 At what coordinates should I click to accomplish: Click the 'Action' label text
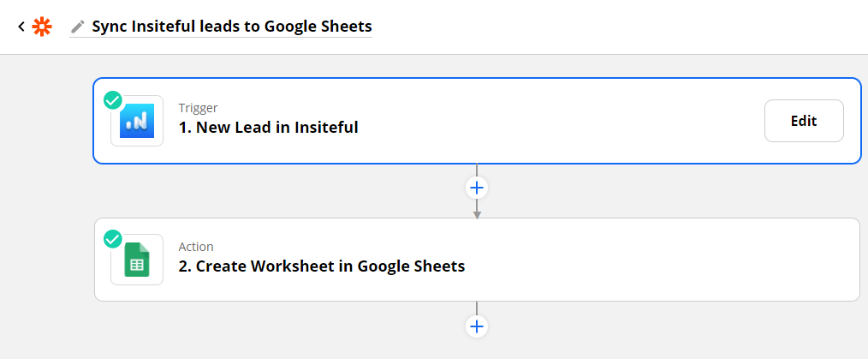pyautogui.click(x=196, y=247)
